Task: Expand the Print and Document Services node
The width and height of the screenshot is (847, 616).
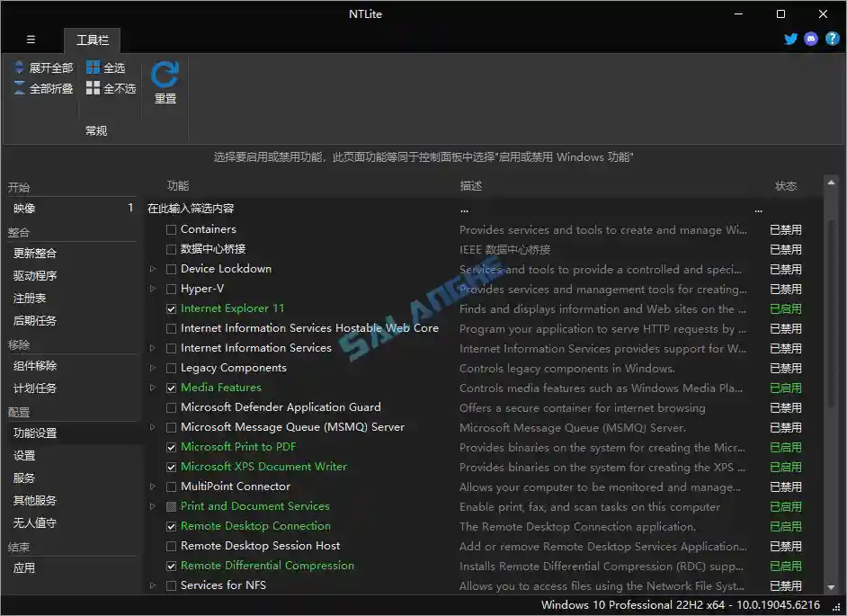Action: point(153,506)
